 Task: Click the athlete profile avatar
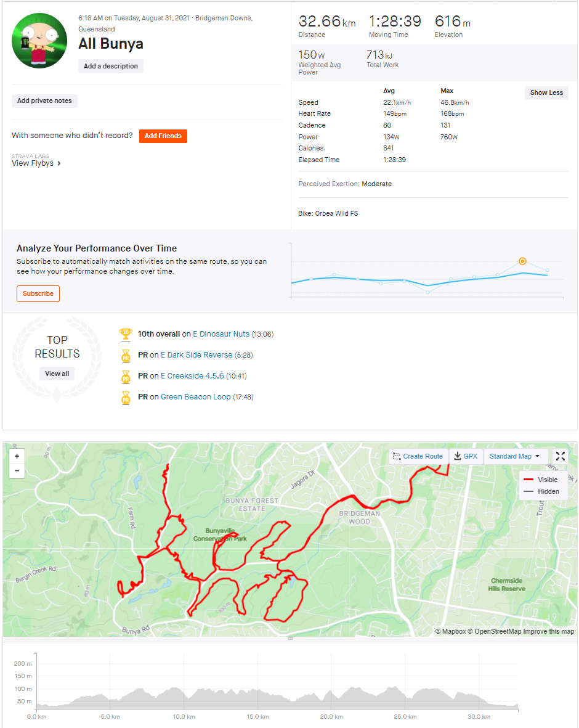pyautogui.click(x=39, y=41)
